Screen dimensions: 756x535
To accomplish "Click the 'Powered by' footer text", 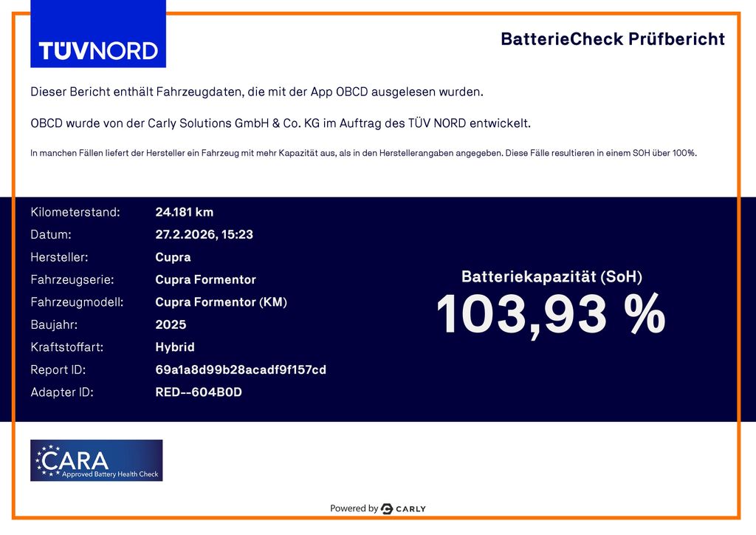I will 354,508.
